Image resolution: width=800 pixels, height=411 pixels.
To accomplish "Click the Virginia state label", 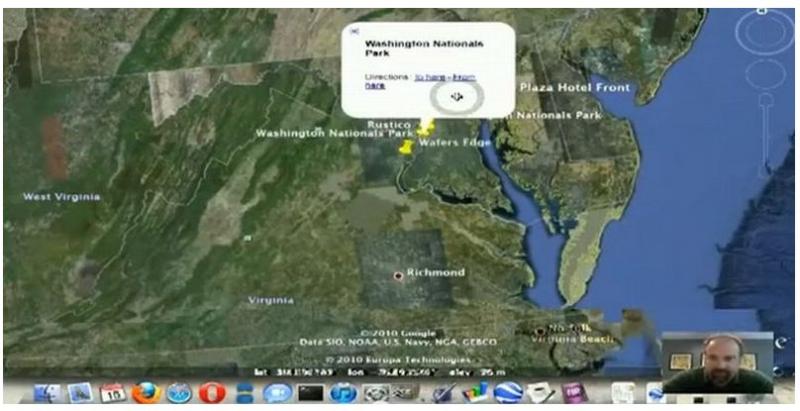I will tap(271, 300).
